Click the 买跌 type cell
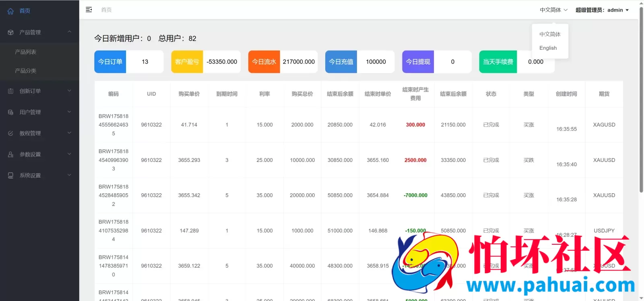 529,160
